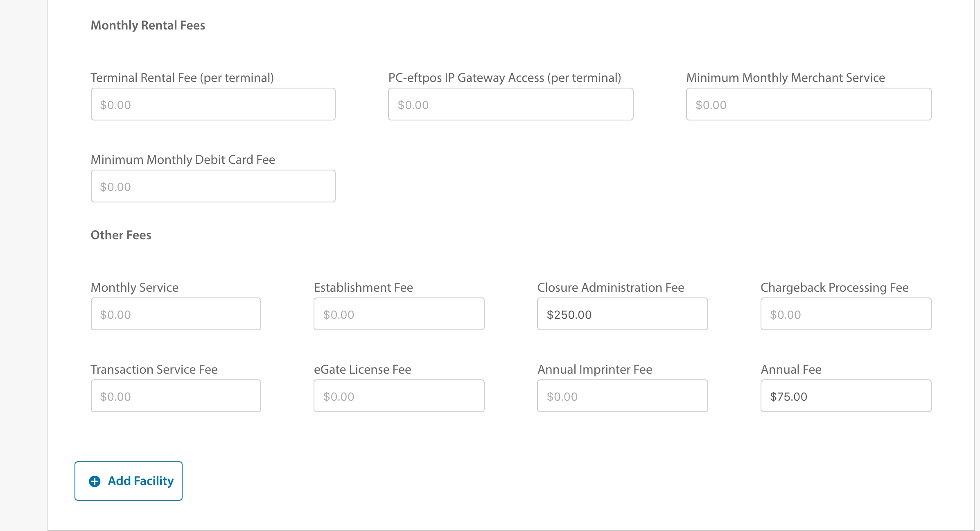
Task: Focus the eGate License Fee field
Action: [x=399, y=396]
